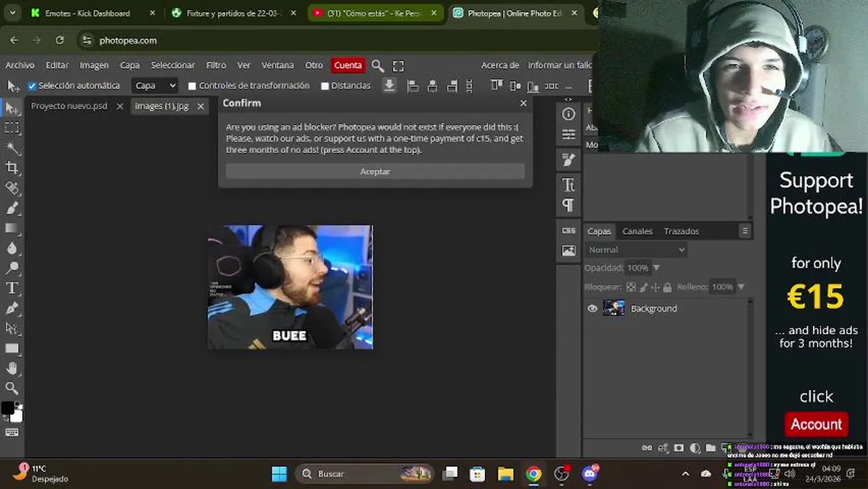Select the Path Select tool
The image size is (868, 489).
[x=12, y=329]
